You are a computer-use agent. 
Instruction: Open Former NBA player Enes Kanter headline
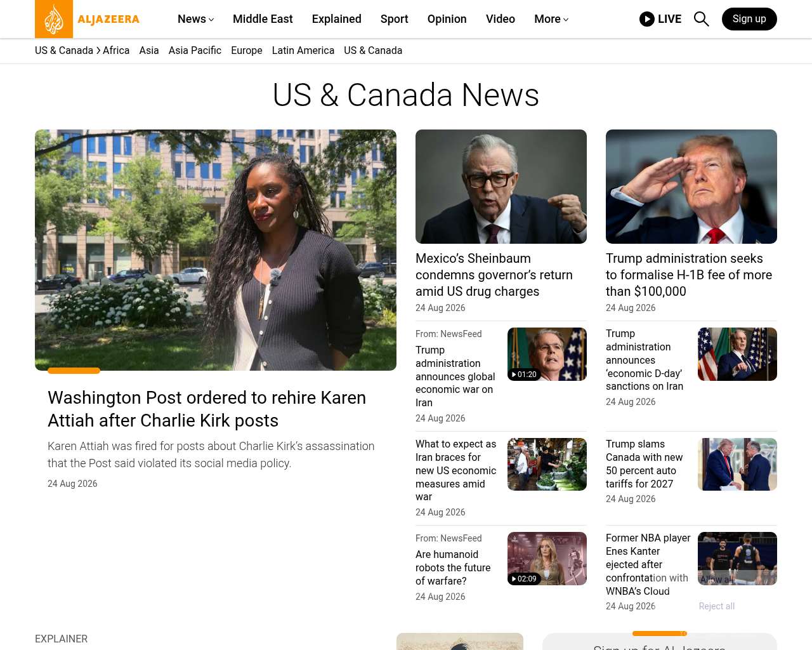pyautogui.click(x=648, y=564)
